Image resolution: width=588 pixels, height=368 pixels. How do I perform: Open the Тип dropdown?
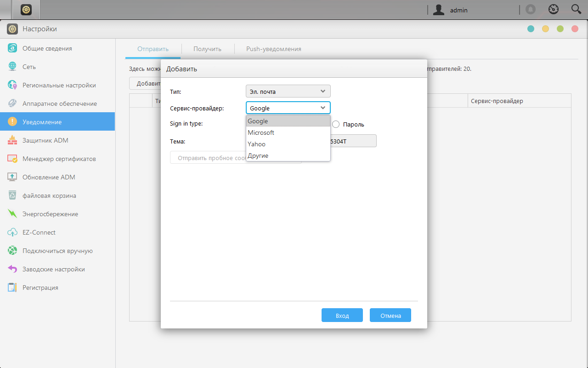tap(288, 91)
